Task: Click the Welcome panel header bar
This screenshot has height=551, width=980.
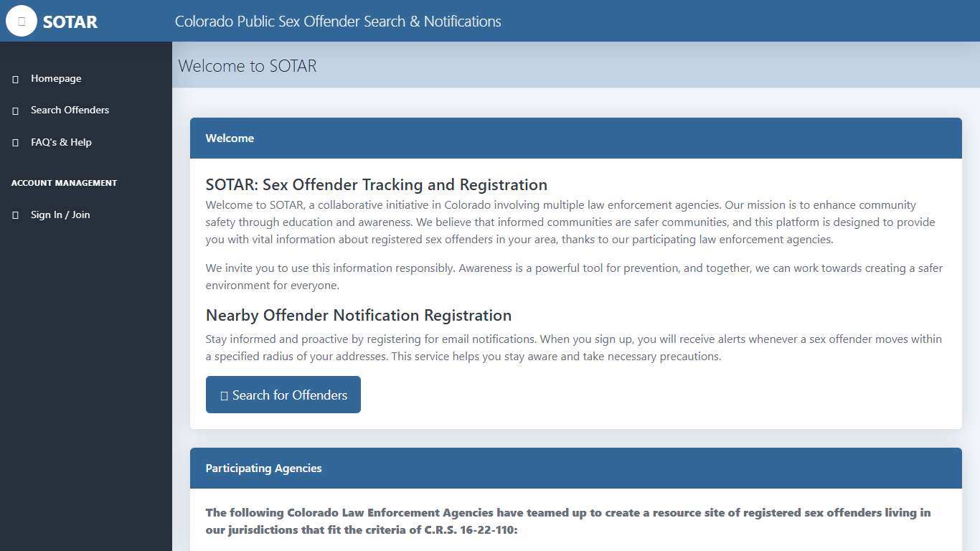Action: [x=575, y=138]
